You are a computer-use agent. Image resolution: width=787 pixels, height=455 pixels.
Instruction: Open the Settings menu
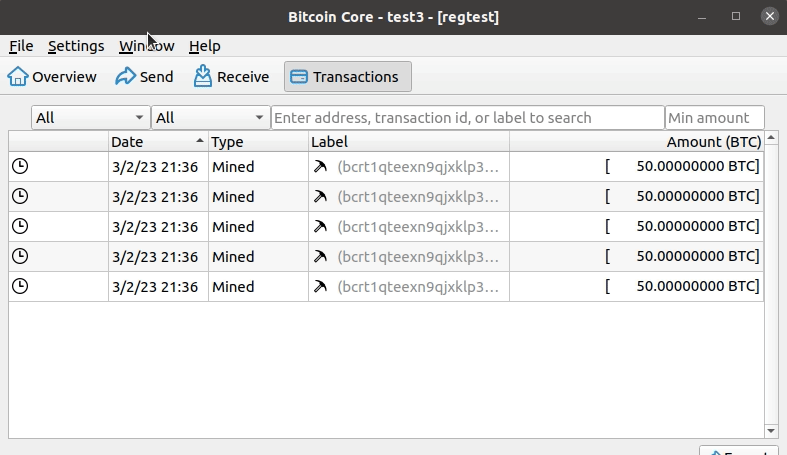pos(76,46)
